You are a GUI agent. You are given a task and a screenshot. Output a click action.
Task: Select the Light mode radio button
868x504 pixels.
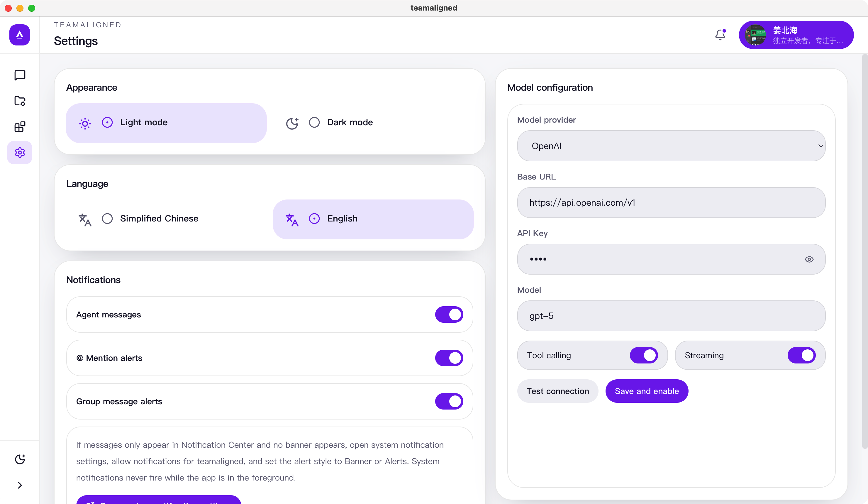(x=107, y=122)
